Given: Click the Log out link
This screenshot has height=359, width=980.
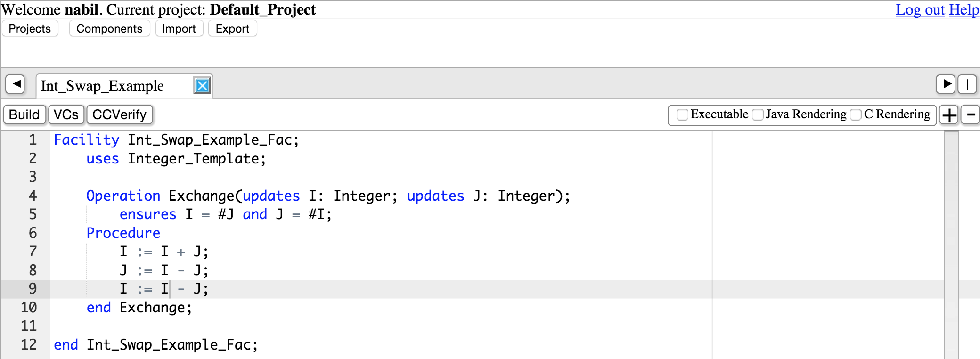Looking at the screenshot, I should point(920,9).
